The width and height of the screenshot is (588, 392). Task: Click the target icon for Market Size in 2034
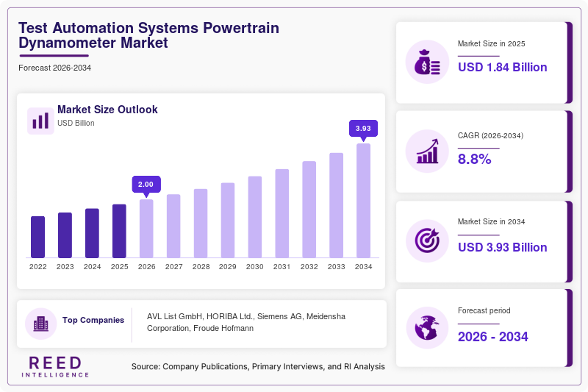click(427, 240)
